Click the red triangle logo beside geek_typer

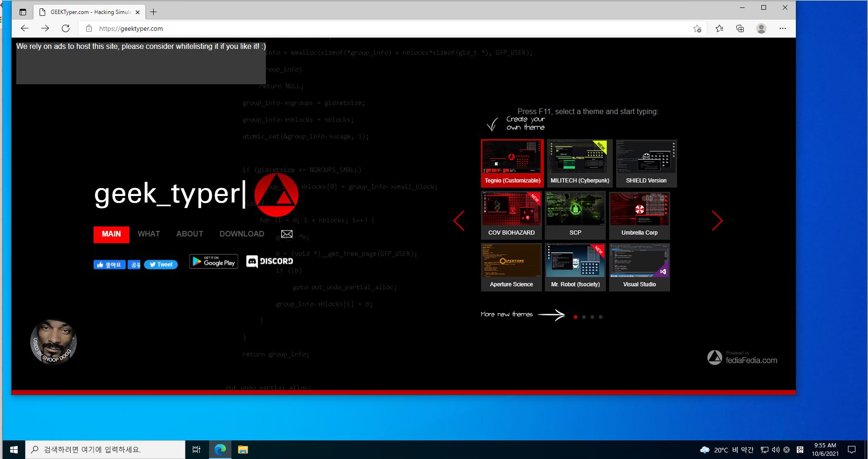[x=277, y=195]
